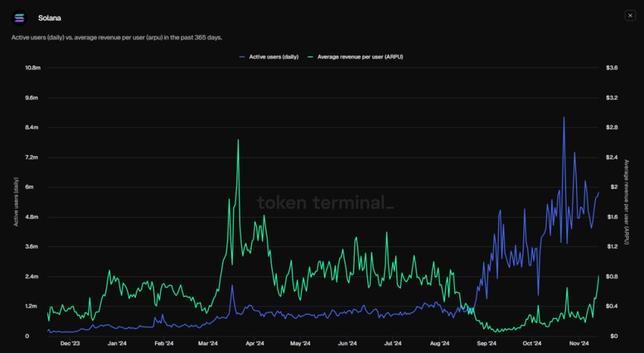Click the vertical Active users (daily) axis title
This screenshot has width=644, height=353.
(16, 202)
